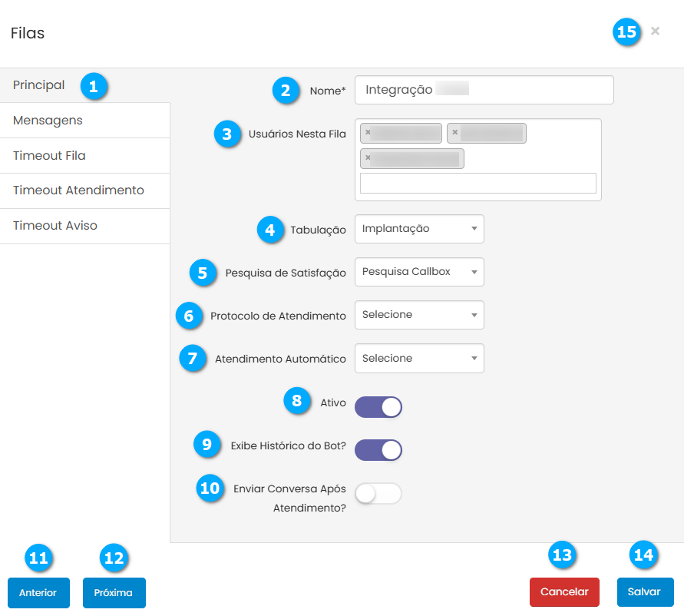Expand Protocolo de Atendimento dropdown
This screenshot has height=616, width=684.
[x=419, y=315]
